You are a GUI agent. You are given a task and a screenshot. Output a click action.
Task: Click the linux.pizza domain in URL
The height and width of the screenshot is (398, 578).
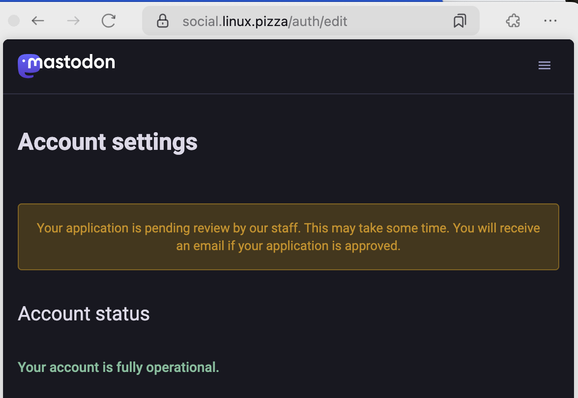click(x=255, y=21)
